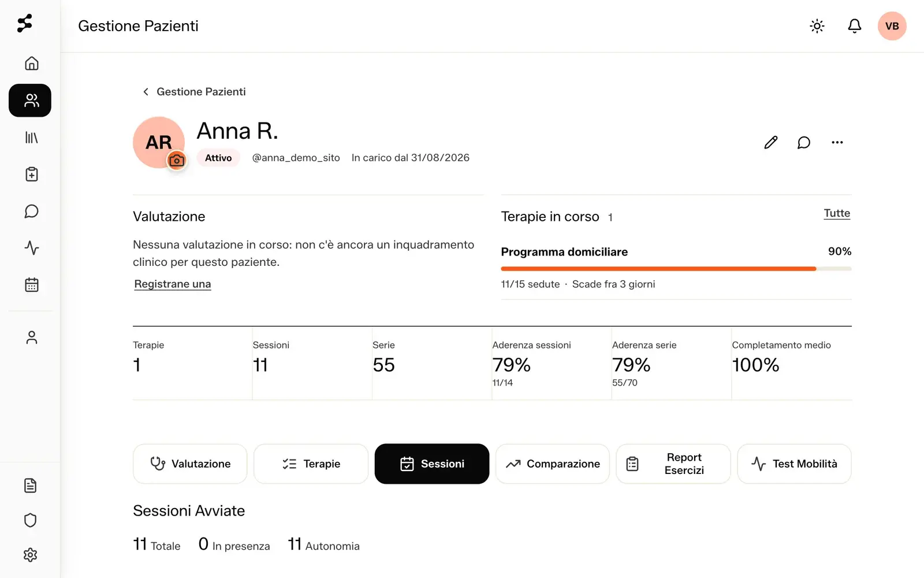Click the Programma domiciliare progress bar

676,269
